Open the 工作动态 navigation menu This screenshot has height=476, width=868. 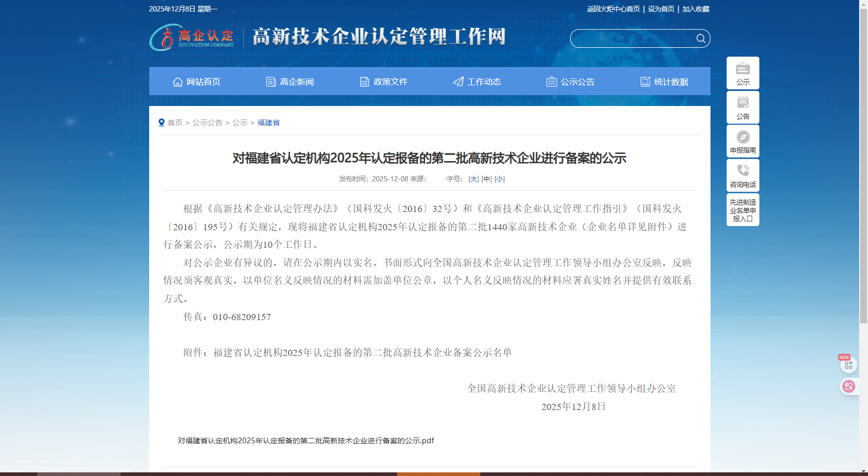tap(477, 82)
